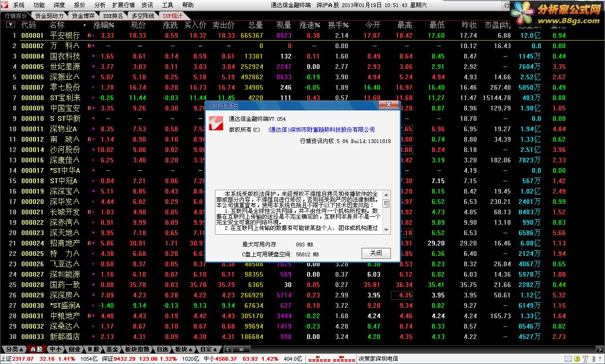Expand the 自选 bottom tab
The image size is (605, 364).
tap(163, 349)
